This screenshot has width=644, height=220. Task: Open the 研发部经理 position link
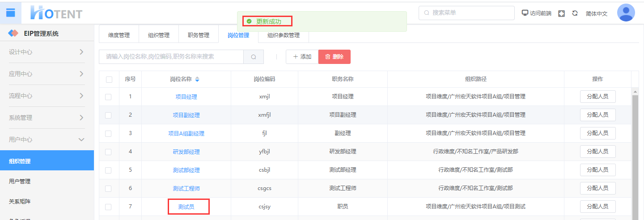[186, 152]
